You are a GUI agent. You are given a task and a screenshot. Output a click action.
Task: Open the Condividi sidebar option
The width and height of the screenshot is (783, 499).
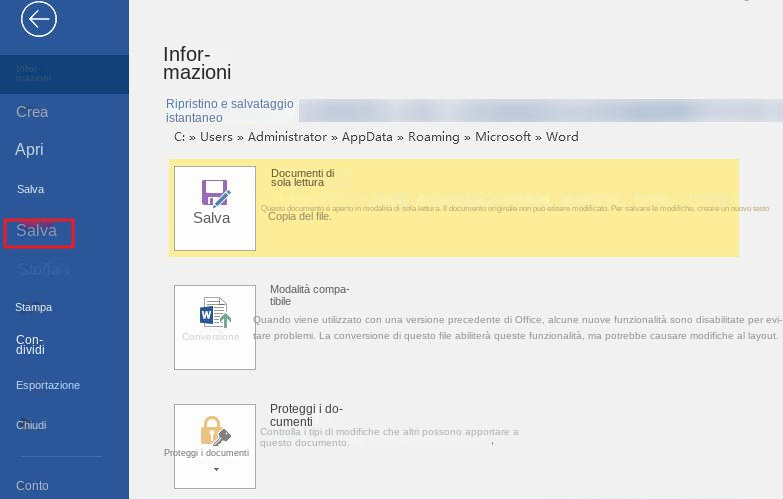[30, 345]
